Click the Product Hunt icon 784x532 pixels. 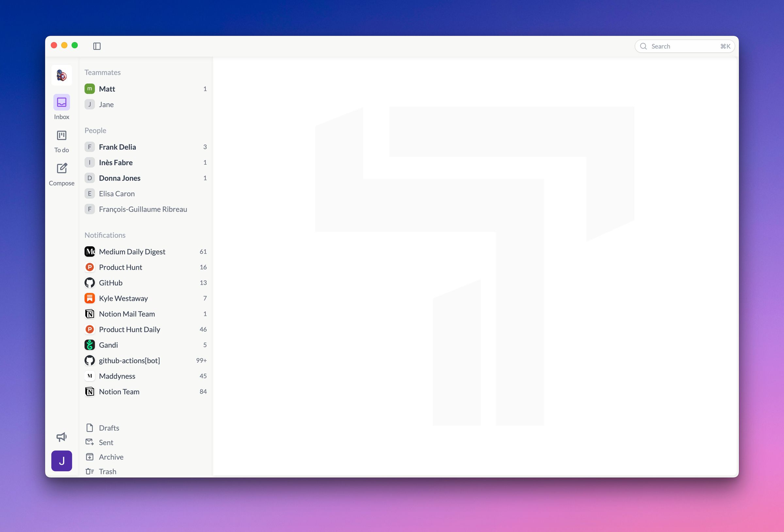pos(90,267)
